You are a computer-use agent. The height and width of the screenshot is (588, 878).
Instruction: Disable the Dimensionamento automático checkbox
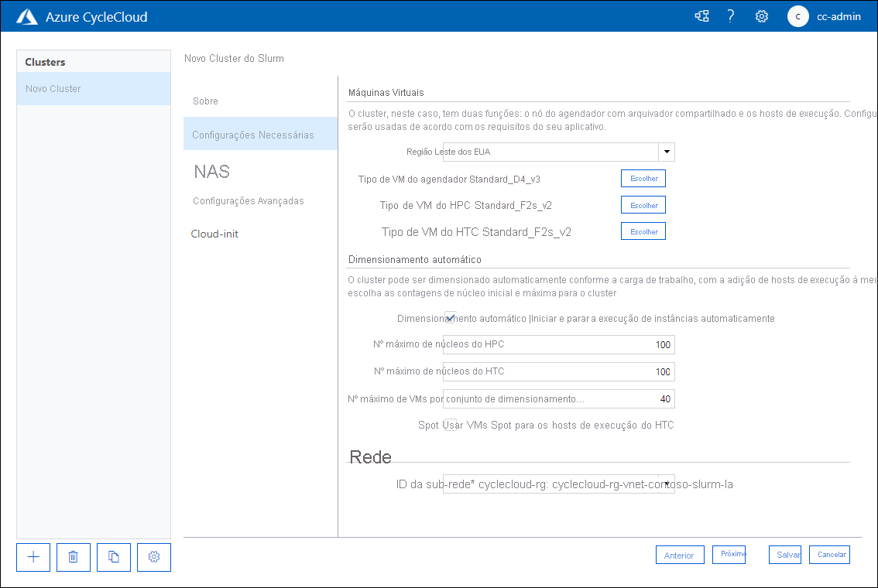[450, 316]
